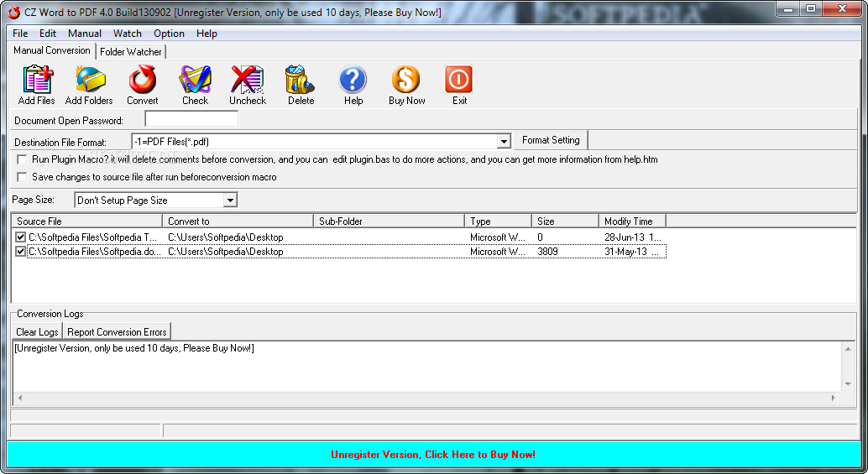Open the Destination File Format dropdown

503,142
